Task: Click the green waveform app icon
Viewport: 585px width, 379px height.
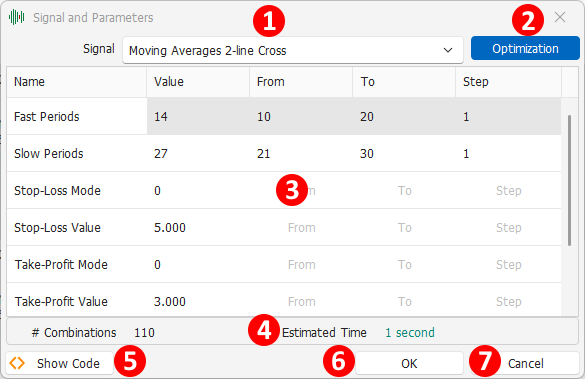Action: [x=16, y=17]
